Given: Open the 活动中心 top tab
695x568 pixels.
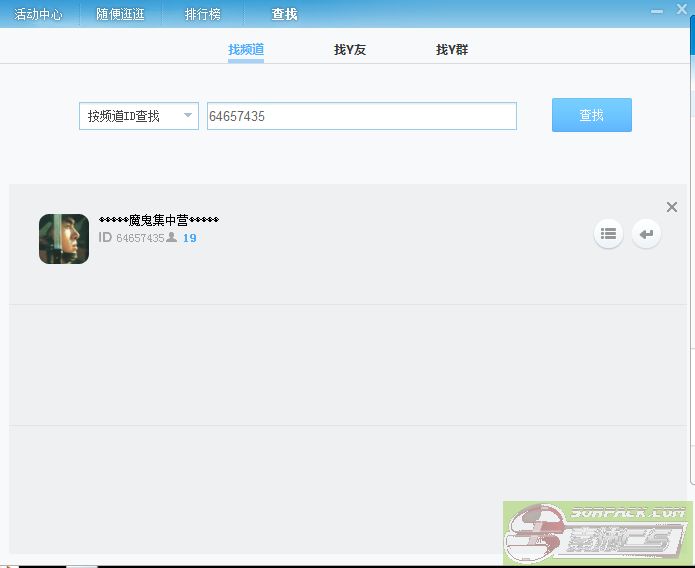Looking at the screenshot, I should [x=38, y=15].
